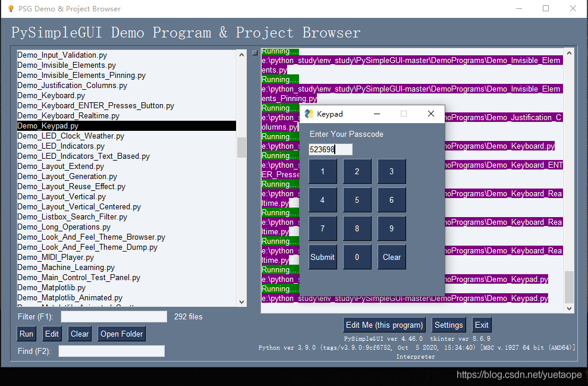Click the PSG Demo lightbulb title icon
Image resolution: width=588 pixels, height=386 pixels.
11,9
